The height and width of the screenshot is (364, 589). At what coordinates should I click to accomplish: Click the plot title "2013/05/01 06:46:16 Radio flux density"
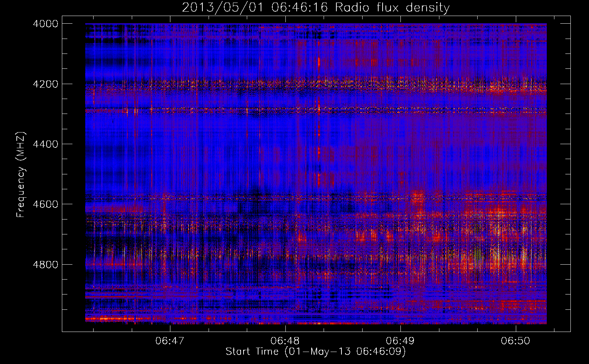[x=316, y=7]
